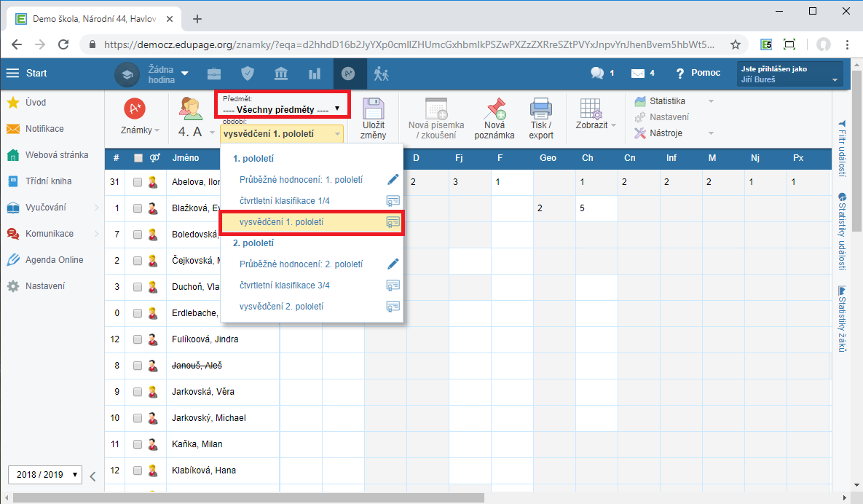Check the box for Klabíková, Hana
Image resolution: width=863 pixels, height=504 pixels.
pos(138,470)
